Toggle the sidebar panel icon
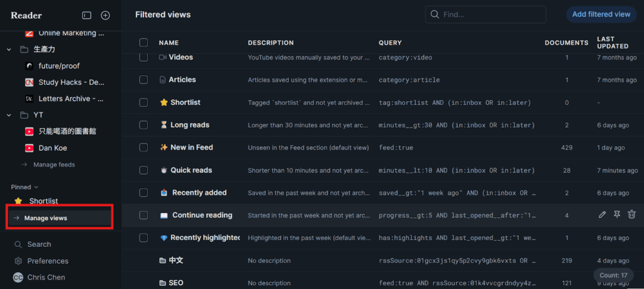 tap(87, 15)
